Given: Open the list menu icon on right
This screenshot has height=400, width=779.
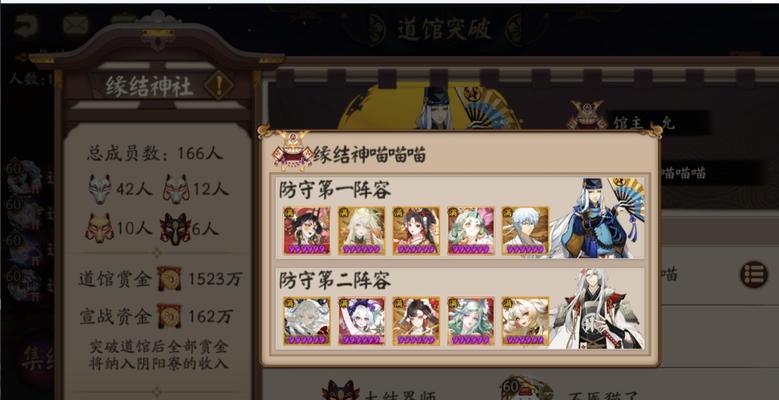Looking at the screenshot, I should [754, 274].
